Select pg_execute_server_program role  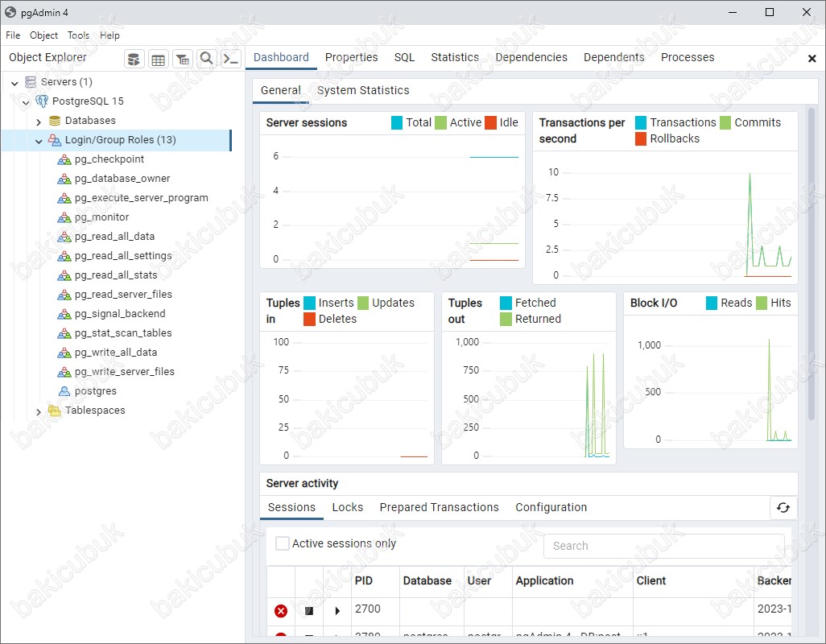click(x=141, y=198)
